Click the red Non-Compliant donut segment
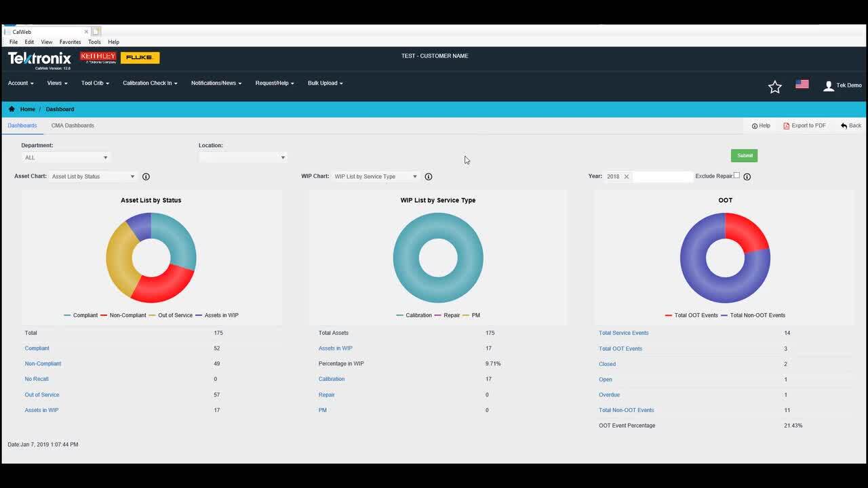 coord(163,285)
